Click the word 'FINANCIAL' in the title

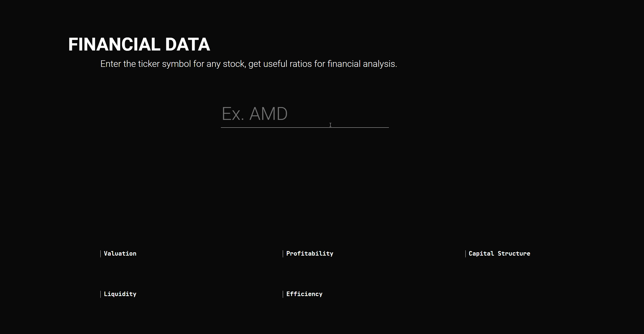[114, 44]
